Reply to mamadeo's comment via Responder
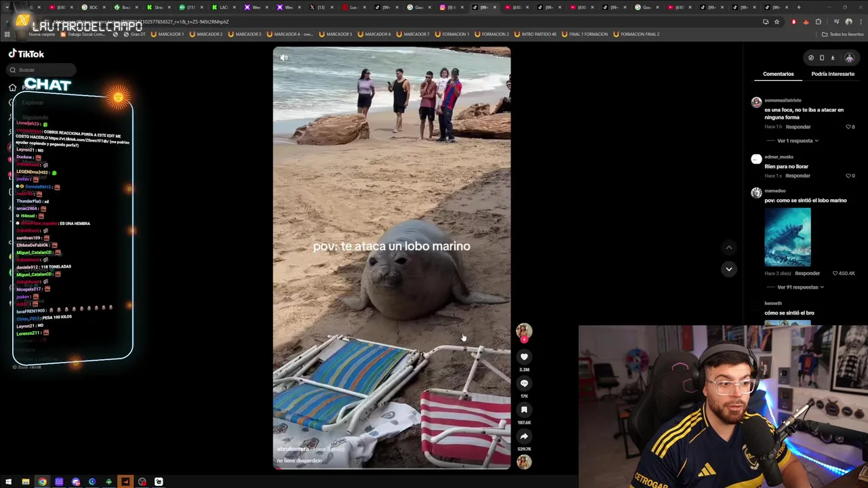Image resolution: width=868 pixels, height=488 pixels. [x=807, y=273]
